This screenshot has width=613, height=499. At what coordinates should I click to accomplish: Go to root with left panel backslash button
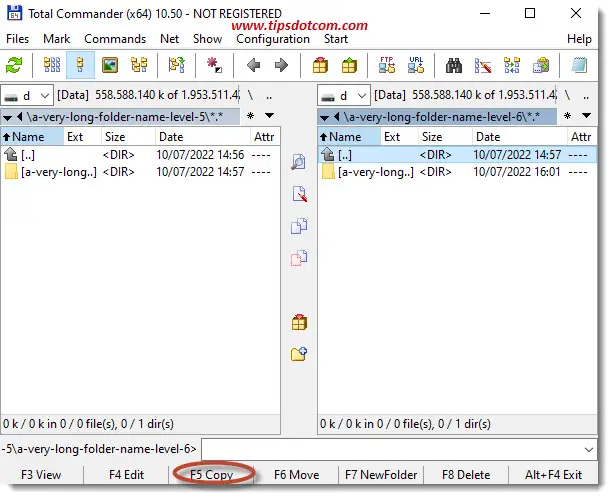click(x=251, y=95)
